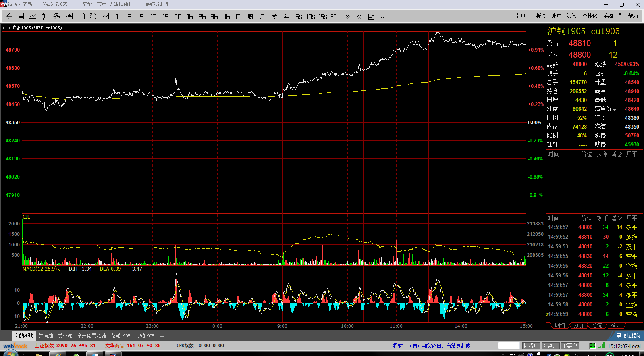Click the 期货户 account button
644x356 pixels.
tap(531, 346)
